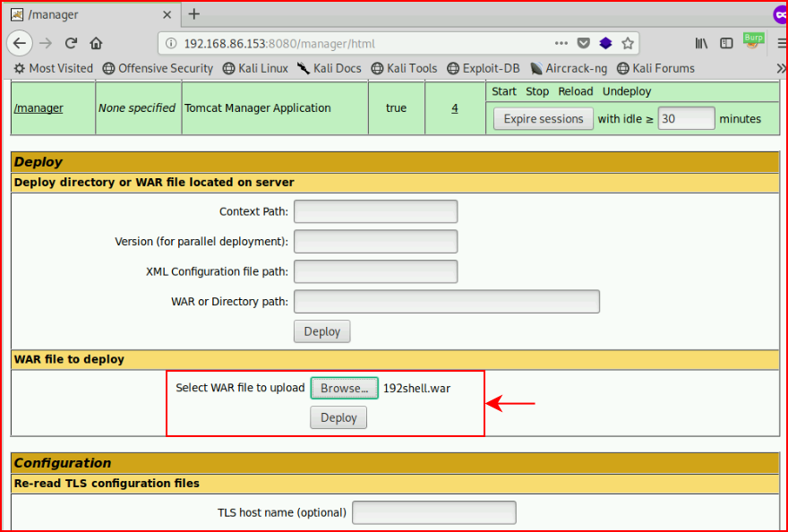Click Stop for /manager application
788x532 pixels.
[537, 91]
